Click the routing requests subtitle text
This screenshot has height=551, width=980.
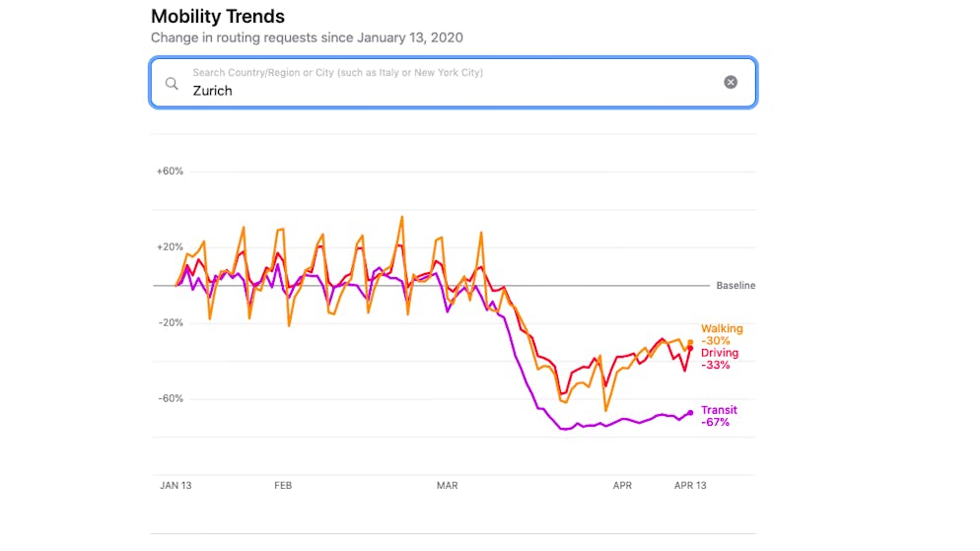307,38
